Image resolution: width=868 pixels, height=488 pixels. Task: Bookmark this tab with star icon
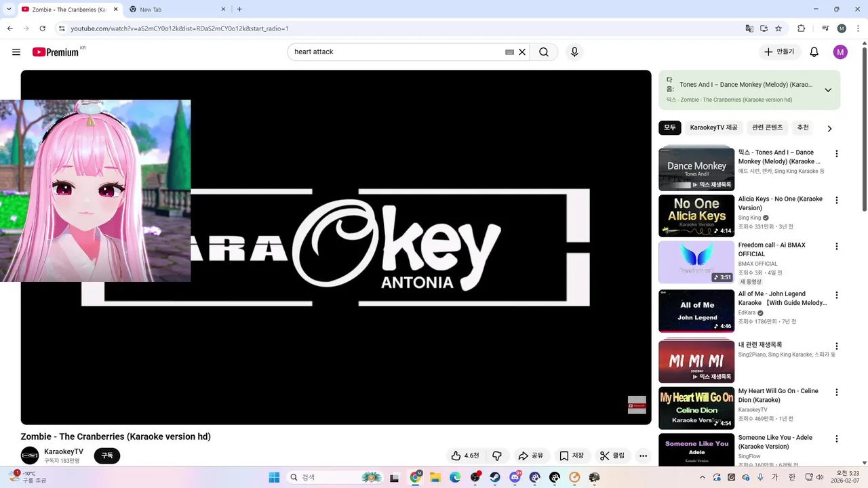tap(778, 28)
